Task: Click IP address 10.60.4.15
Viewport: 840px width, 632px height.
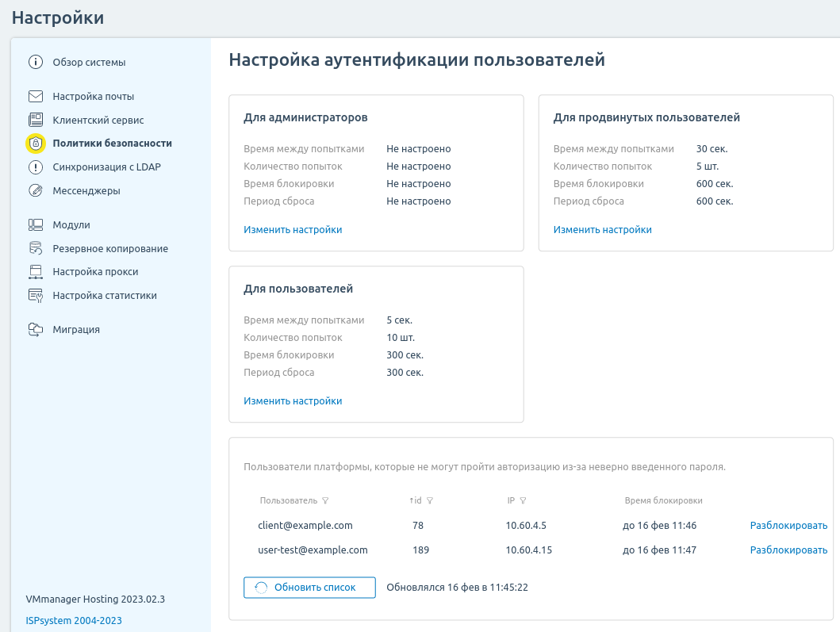Action: point(529,550)
